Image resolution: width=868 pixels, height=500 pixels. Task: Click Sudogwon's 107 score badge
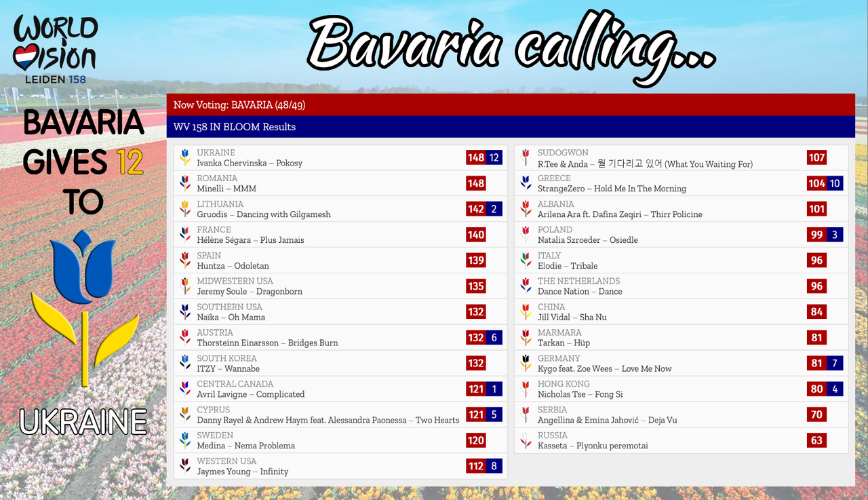[x=816, y=157]
